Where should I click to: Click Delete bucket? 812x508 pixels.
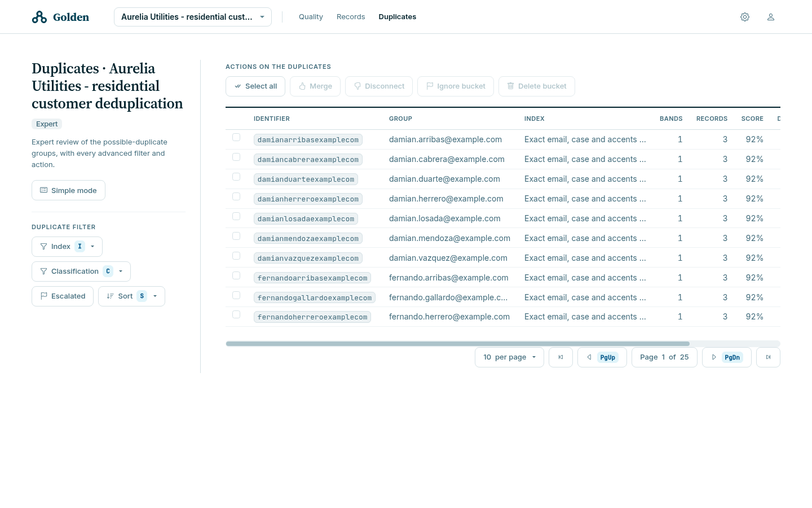537,86
